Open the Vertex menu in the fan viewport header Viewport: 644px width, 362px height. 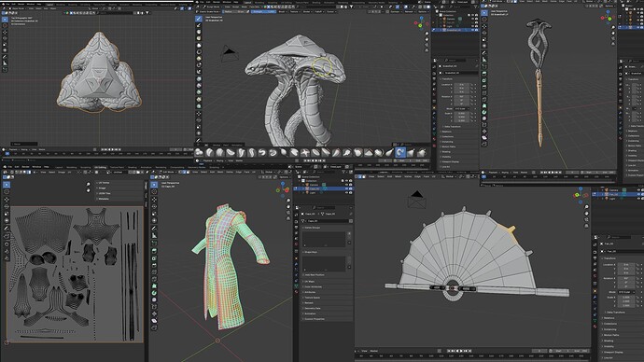pyautogui.click(x=408, y=176)
